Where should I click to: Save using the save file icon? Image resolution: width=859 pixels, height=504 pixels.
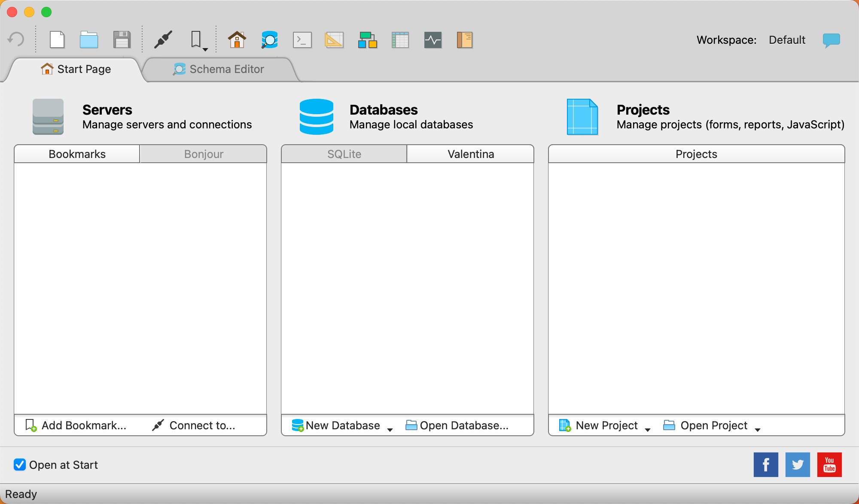122,39
